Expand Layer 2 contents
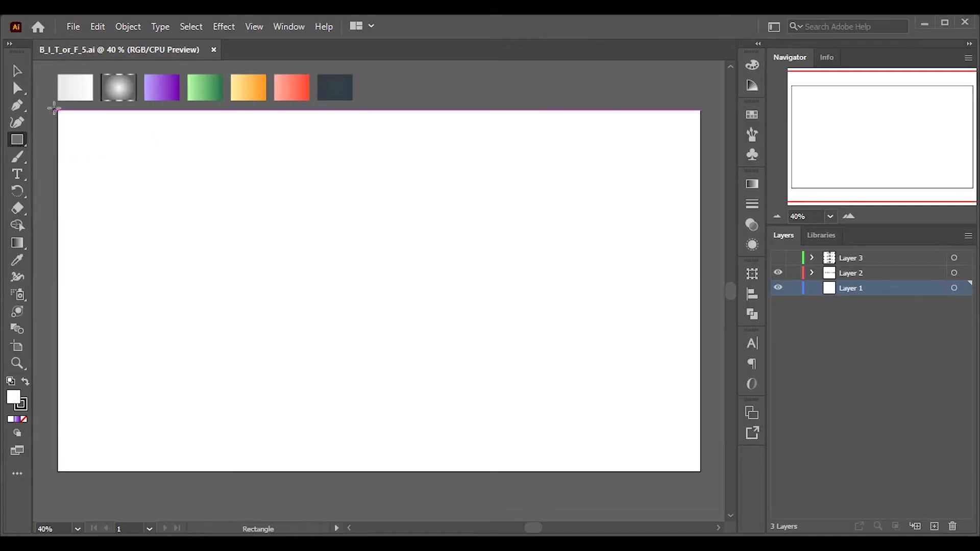980x551 pixels. point(812,272)
